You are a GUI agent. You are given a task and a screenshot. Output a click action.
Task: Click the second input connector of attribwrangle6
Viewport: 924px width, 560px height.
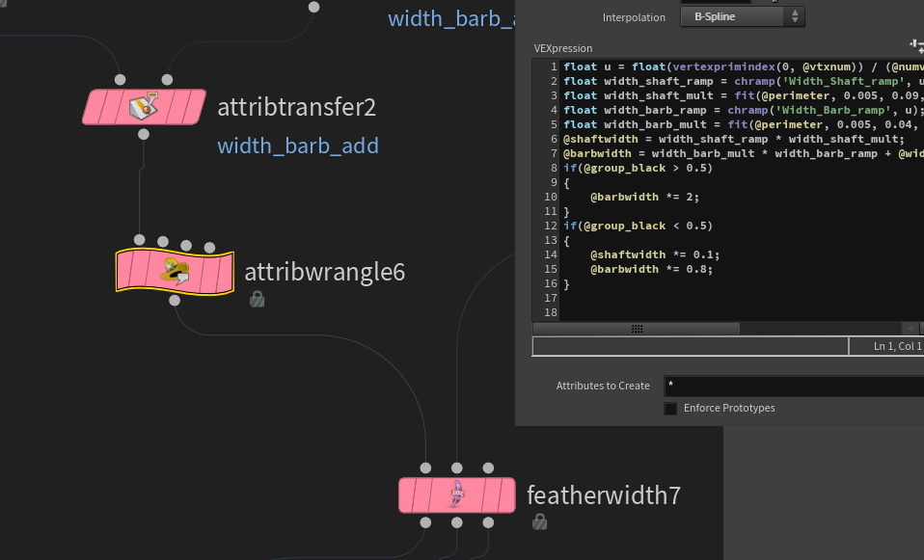point(163,241)
